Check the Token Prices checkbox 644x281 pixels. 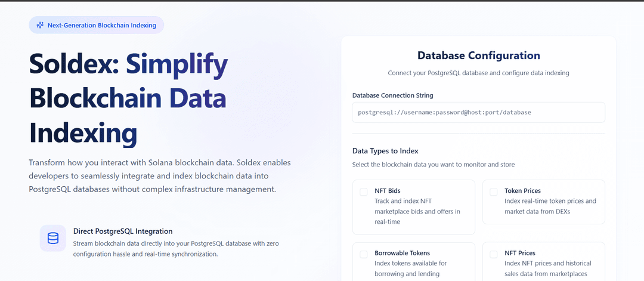(x=494, y=192)
